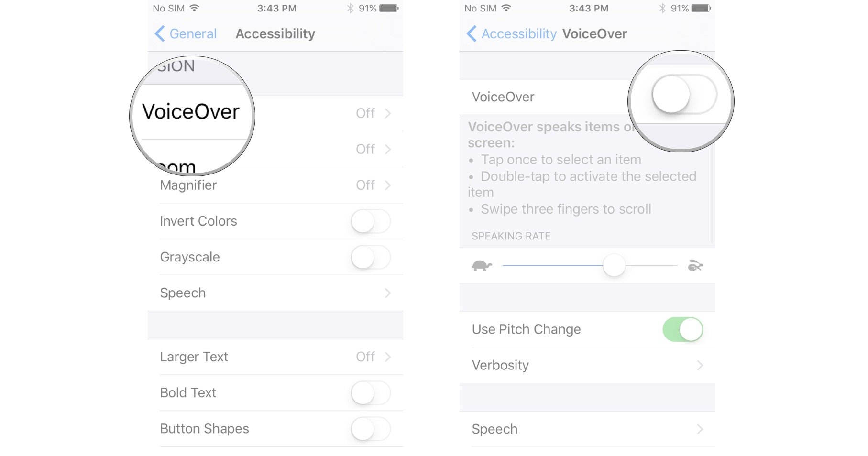868x456 pixels.
Task: Enable the Grayscale switch
Action: 371,257
